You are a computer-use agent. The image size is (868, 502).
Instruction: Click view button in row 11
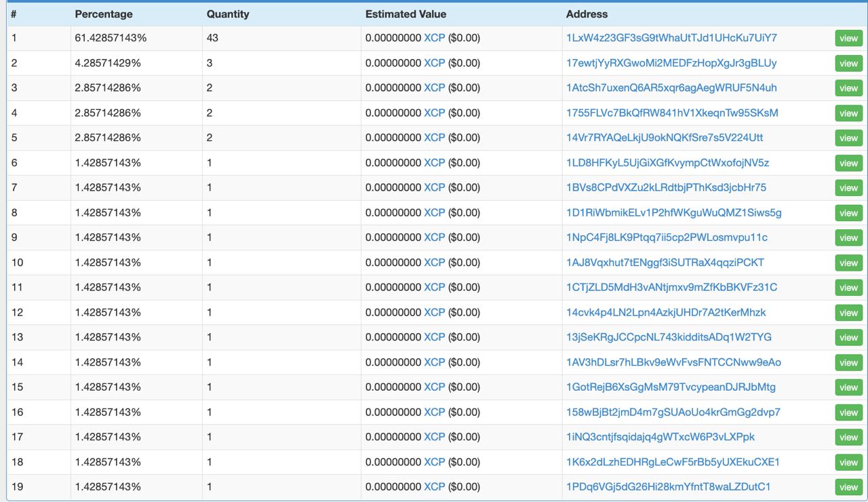[848, 288]
